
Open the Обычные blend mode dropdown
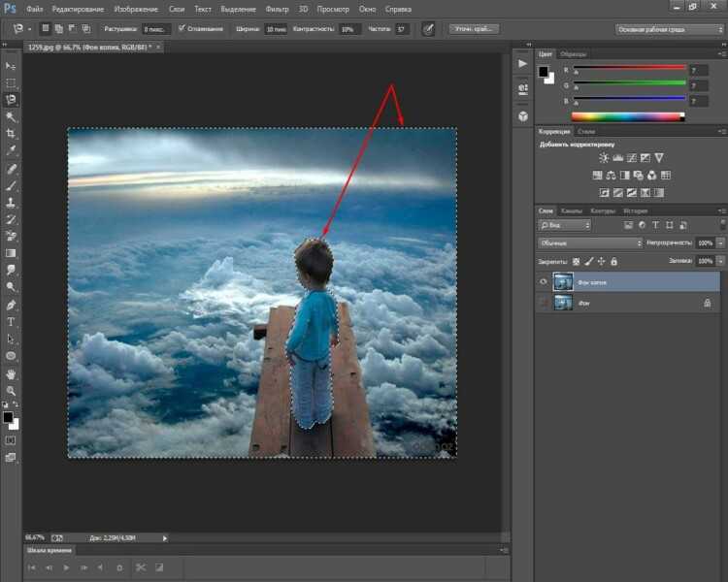590,243
